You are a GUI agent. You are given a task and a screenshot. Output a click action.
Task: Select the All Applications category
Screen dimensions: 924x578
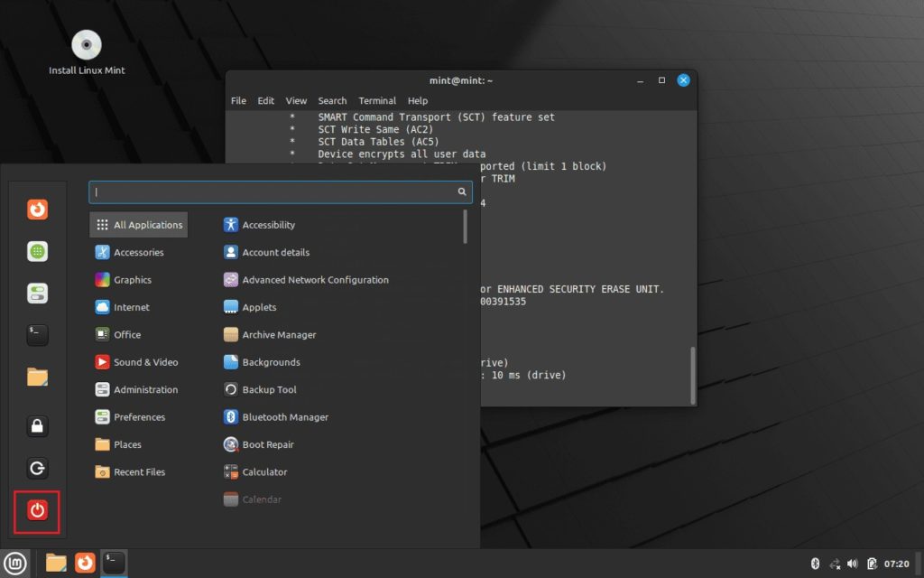click(138, 225)
